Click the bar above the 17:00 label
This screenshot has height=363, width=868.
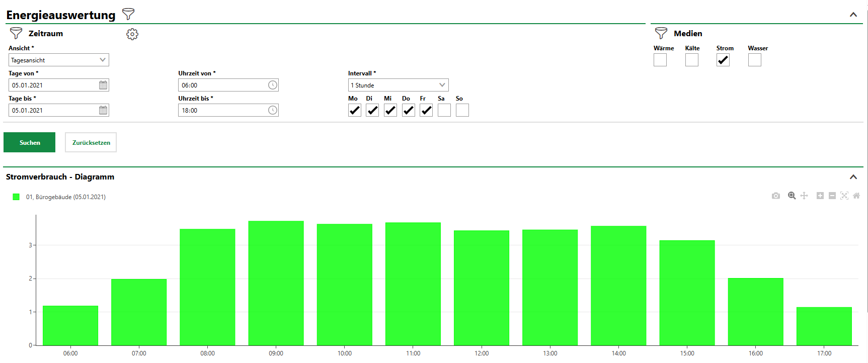click(824, 326)
